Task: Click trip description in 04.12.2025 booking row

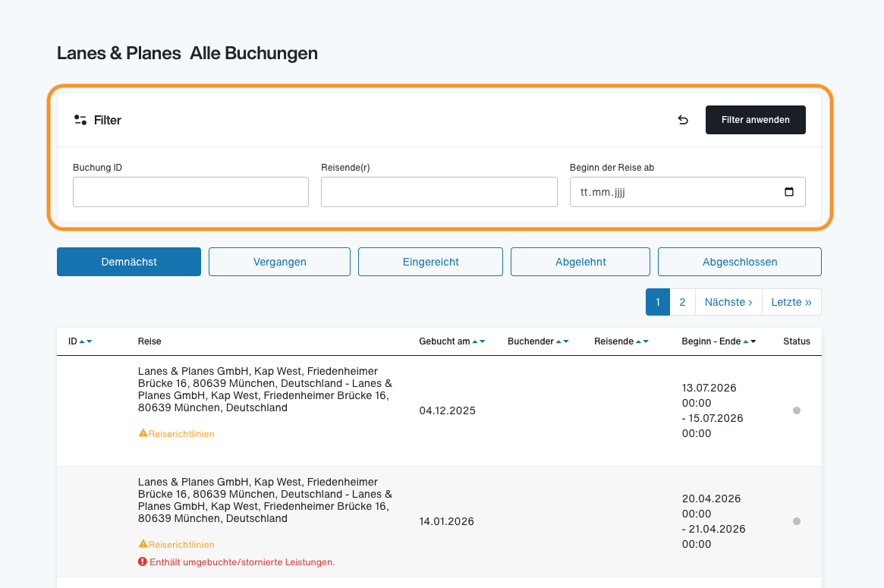Action: 265,389
